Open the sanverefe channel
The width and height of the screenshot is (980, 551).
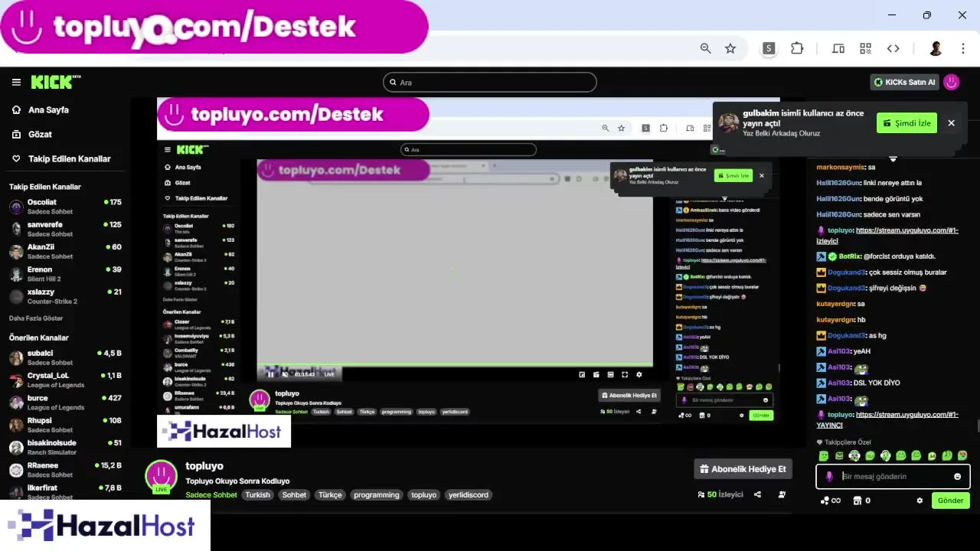pos(65,229)
